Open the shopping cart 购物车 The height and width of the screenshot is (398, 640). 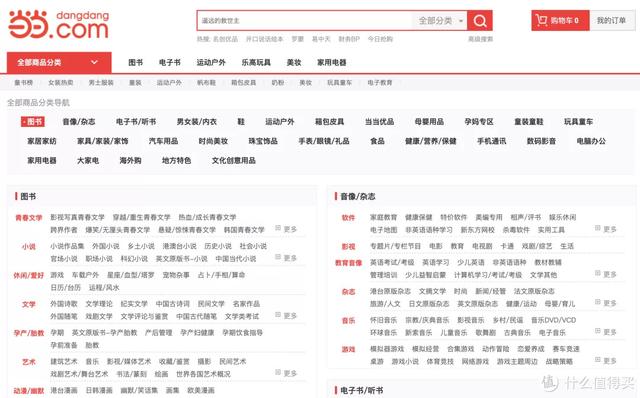pos(560,20)
